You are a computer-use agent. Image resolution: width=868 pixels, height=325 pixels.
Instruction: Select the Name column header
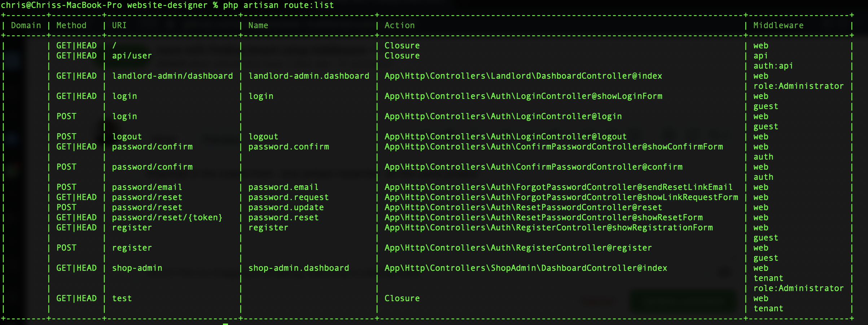coord(258,25)
